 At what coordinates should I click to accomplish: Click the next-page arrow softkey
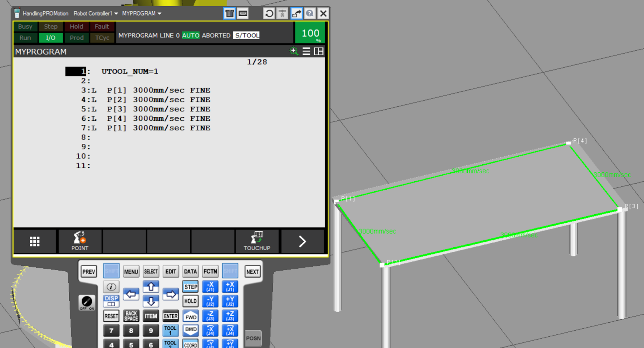[x=302, y=241]
